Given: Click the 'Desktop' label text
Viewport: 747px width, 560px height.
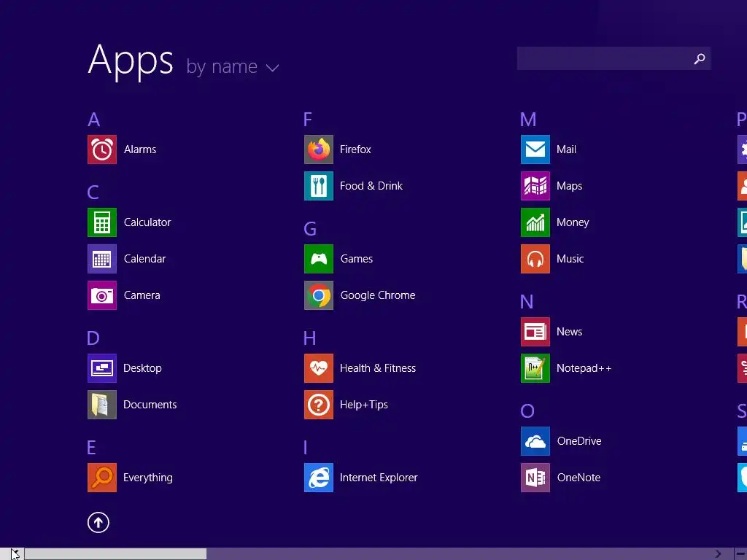Looking at the screenshot, I should pos(142,368).
